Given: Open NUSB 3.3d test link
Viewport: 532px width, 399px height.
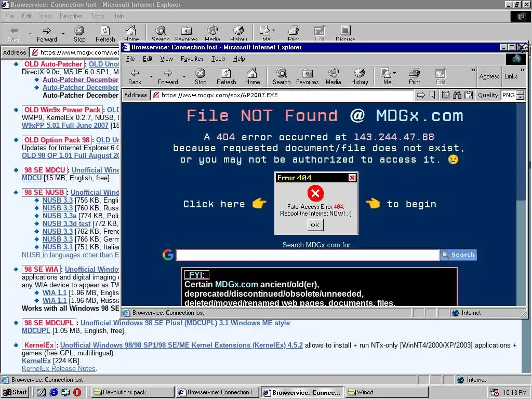Looking at the screenshot, I should click(x=66, y=223).
